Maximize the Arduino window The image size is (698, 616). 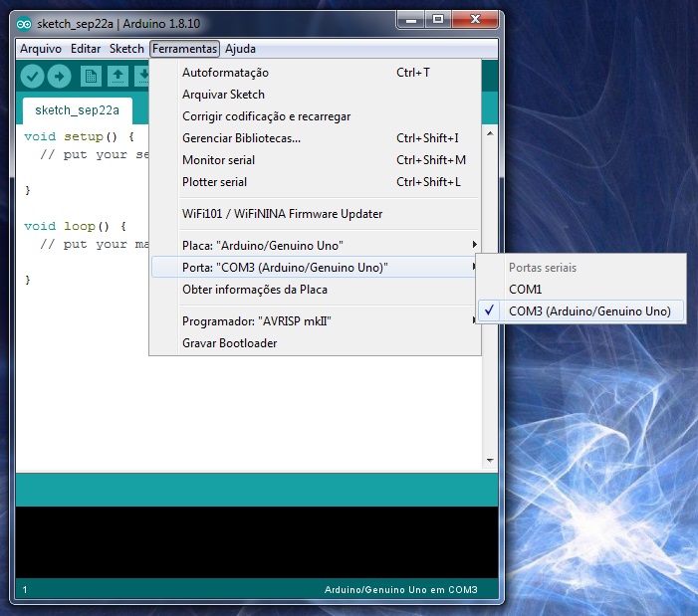click(437, 19)
